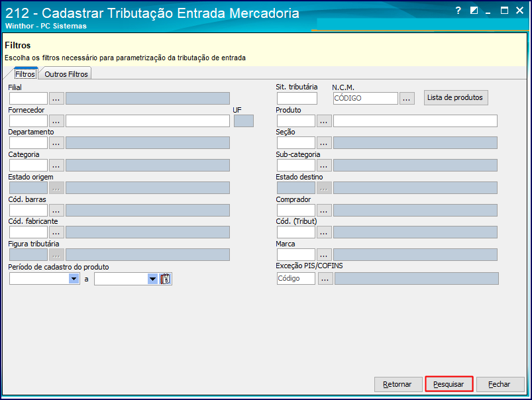Focus the Sit. tributária field
The image size is (532, 400).
pos(297,99)
